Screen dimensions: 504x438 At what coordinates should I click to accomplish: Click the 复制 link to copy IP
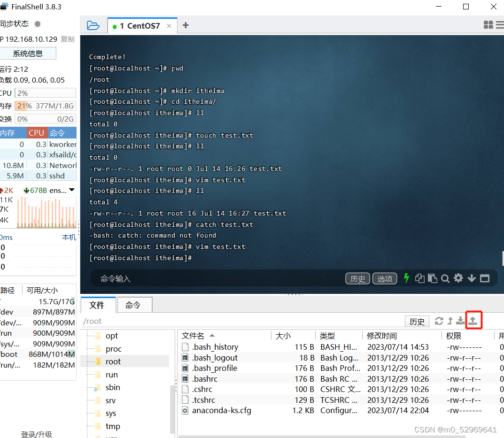click(68, 39)
